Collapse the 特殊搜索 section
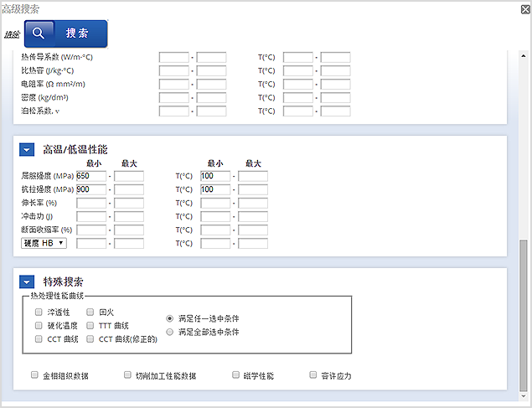The height and width of the screenshot is (408, 532). pyautogui.click(x=27, y=282)
